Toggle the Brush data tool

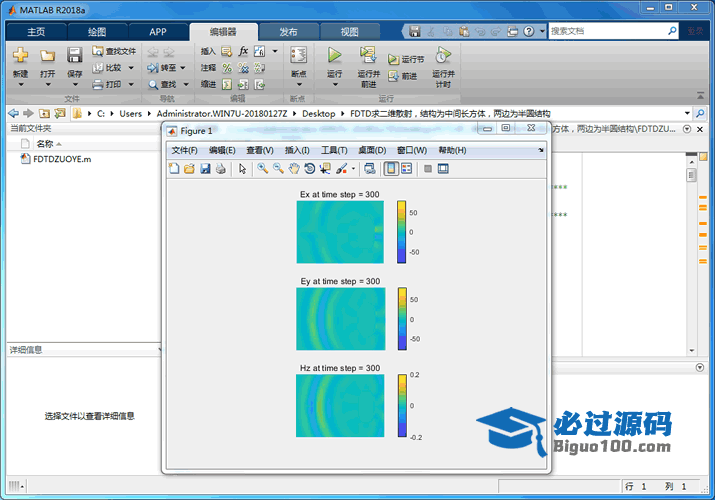point(341,169)
